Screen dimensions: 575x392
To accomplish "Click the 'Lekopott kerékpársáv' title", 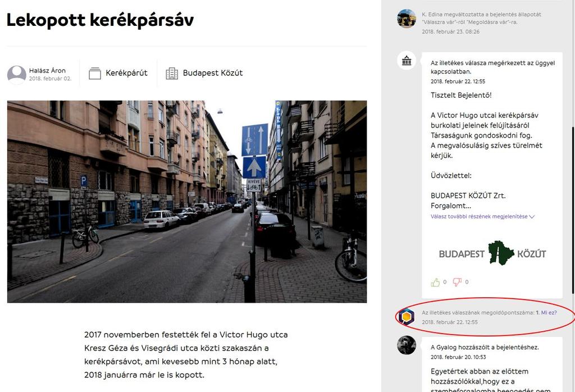I will 100,20.
